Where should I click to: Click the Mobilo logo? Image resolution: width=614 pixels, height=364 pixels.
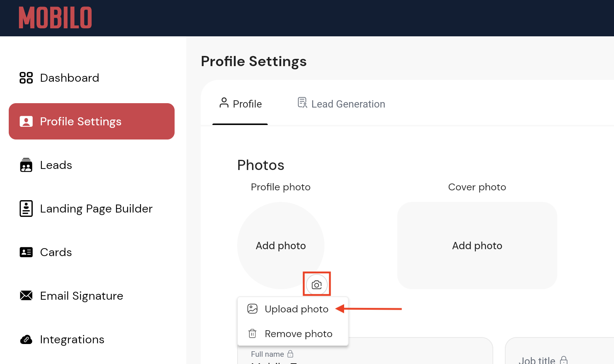(55, 18)
